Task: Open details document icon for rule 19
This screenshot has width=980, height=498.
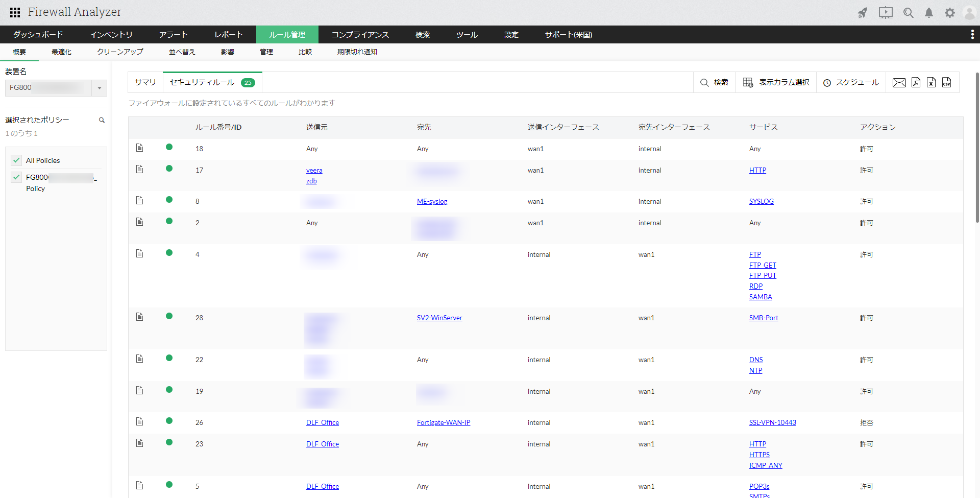Action: [139, 391]
